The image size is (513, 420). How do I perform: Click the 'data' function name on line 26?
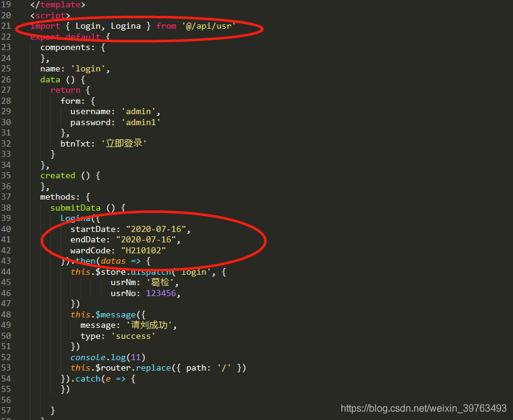(x=50, y=79)
